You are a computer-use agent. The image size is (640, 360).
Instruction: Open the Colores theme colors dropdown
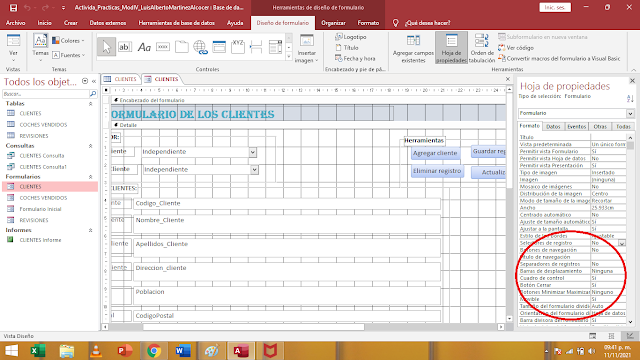coord(68,41)
